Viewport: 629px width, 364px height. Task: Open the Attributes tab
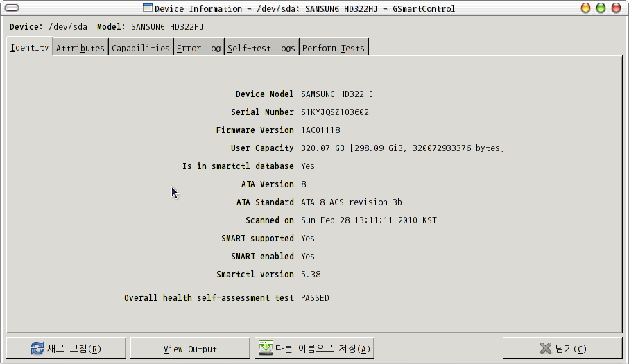point(80,48)
